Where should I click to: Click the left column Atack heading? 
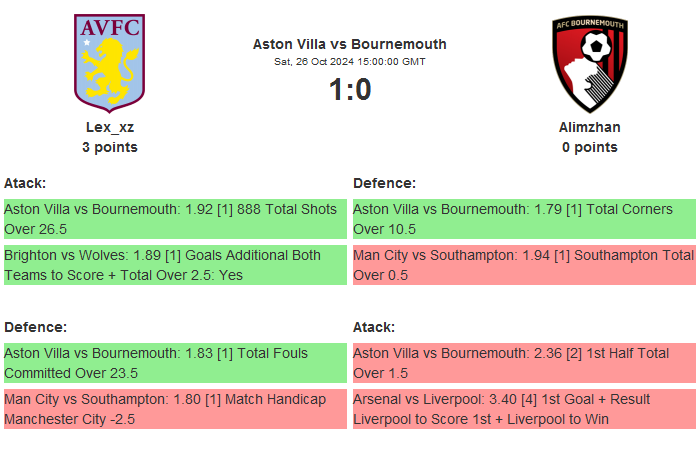pyautogui.click(x=25, y=183)
